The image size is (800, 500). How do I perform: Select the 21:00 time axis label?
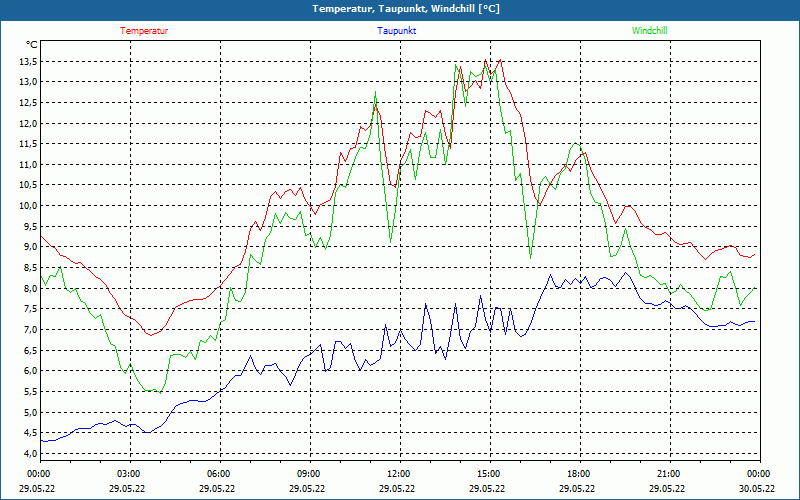(x=669, y=474)
